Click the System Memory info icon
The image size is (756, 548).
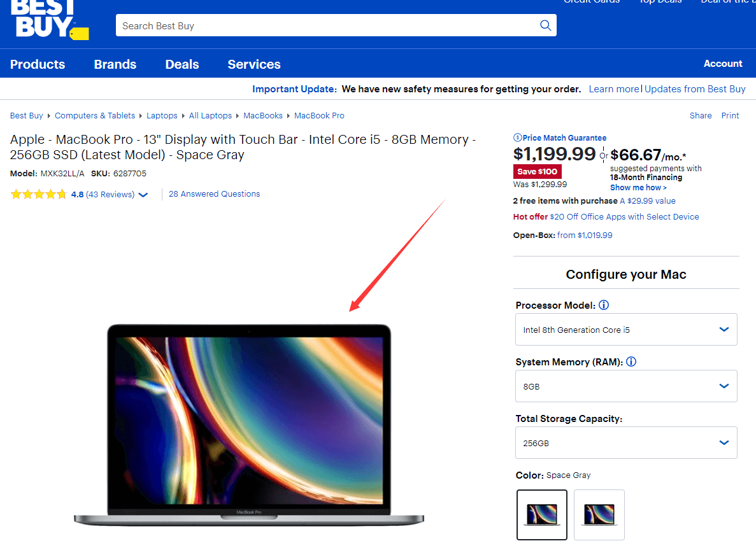631,362
